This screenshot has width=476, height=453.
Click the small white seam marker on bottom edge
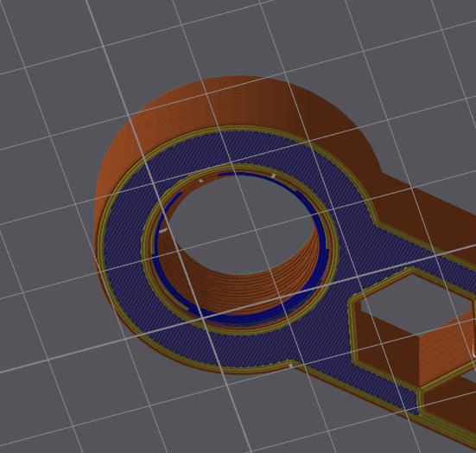click(x=290, y=365)
